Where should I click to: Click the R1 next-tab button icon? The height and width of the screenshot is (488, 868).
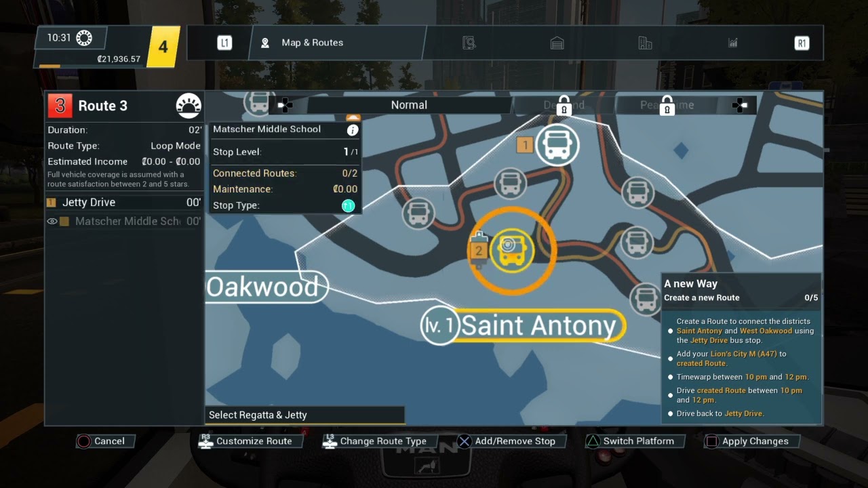click(x=802, y=43)
